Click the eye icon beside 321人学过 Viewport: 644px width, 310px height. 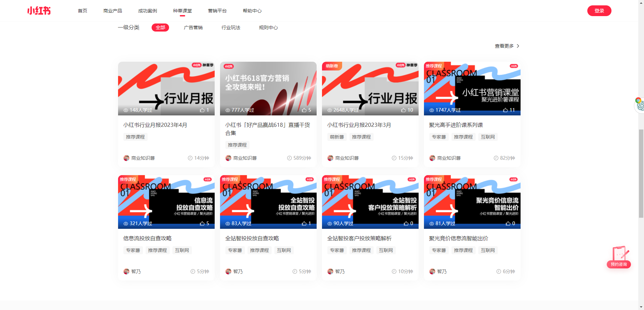point(126,223)
